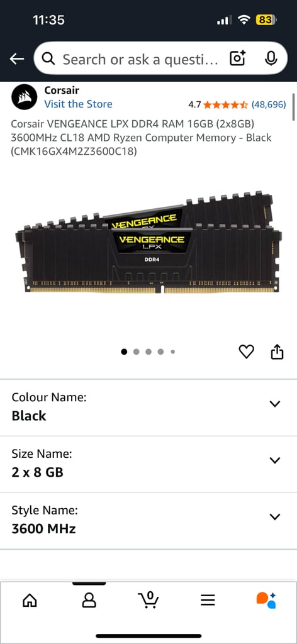
Task: Expand the Size Name 2 x 8 GB dropdown
Action: click(x=148, y=464)
